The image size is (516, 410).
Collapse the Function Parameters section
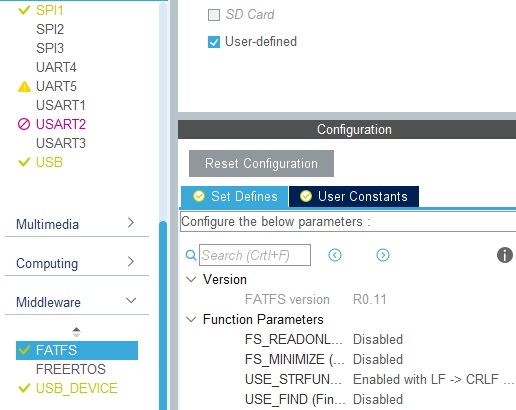click(x=191, y=319)
